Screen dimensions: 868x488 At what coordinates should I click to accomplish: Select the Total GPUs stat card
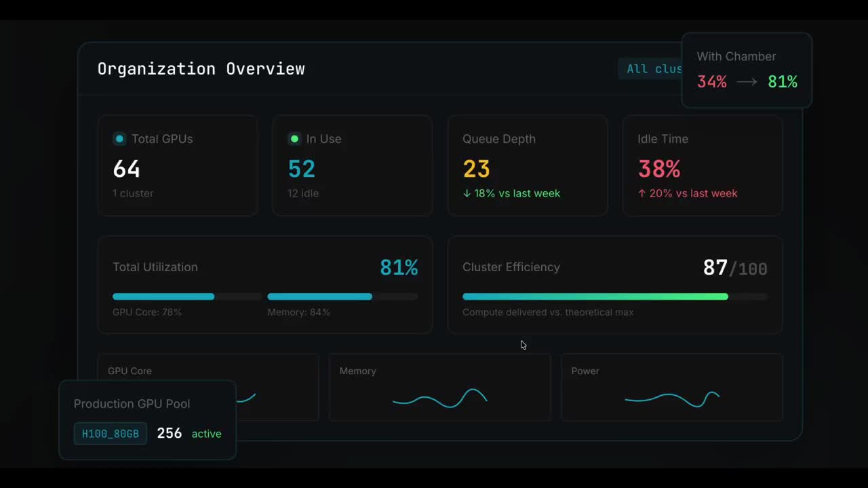click(x=178, y=166)
